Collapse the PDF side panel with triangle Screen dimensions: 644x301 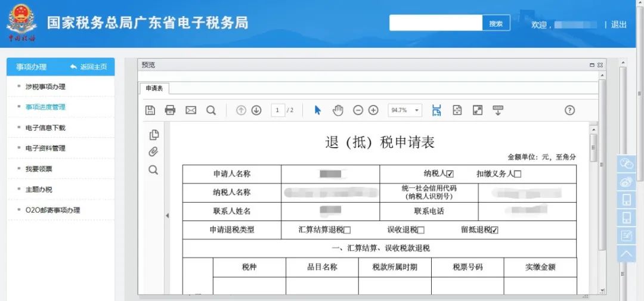(167, 216)
